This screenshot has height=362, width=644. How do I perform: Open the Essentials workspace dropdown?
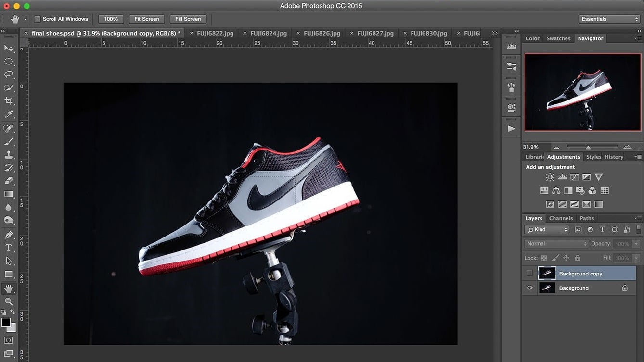click(x=609, y=19)
